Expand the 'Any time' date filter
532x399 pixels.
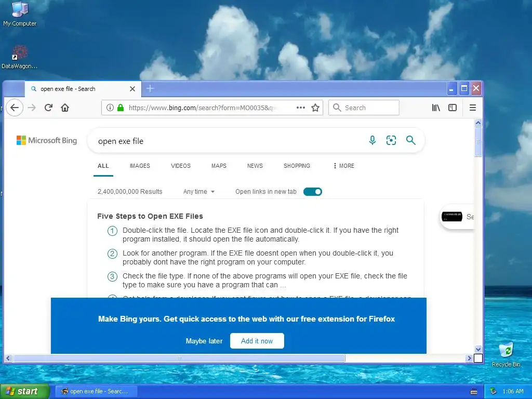[x=199, y=192]
